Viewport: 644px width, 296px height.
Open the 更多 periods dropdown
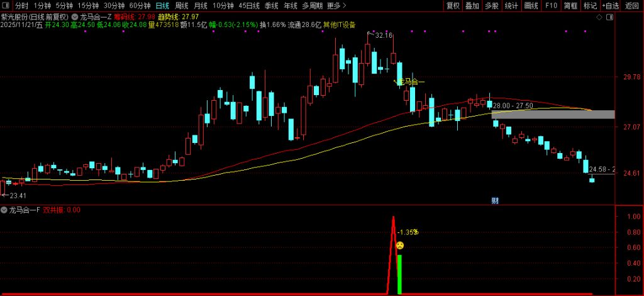point(336,6)
